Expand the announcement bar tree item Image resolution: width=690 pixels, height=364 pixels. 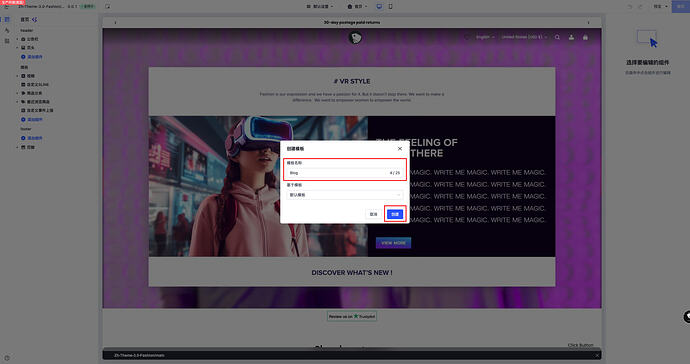coord(18,39)
